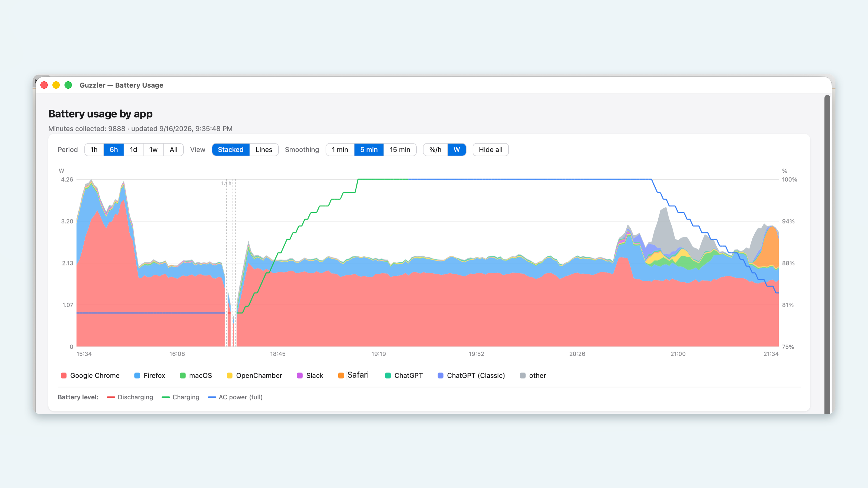Set smoothing to 1 min
This screenshot has height=488, width=868.
coord(340,150)
